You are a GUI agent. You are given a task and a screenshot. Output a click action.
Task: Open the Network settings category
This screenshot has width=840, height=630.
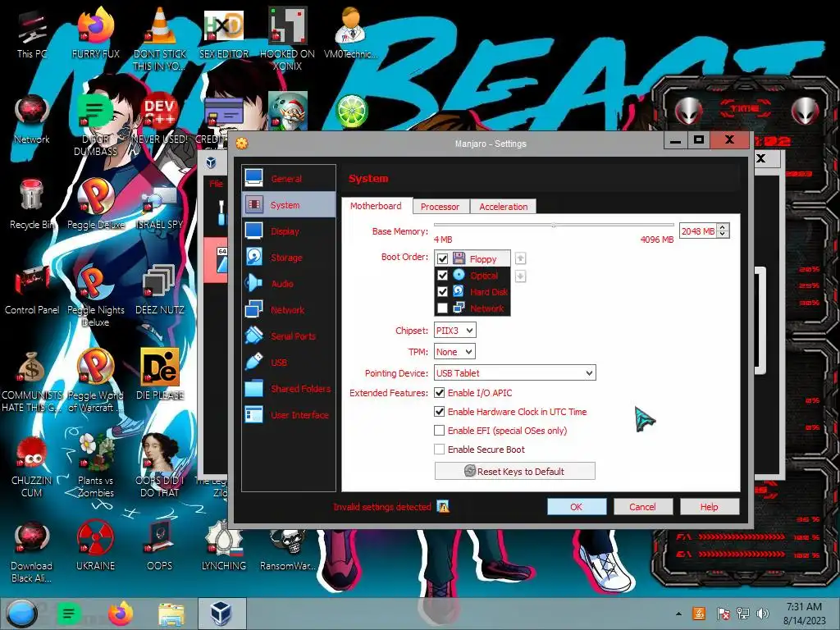[x=289, y=310]
